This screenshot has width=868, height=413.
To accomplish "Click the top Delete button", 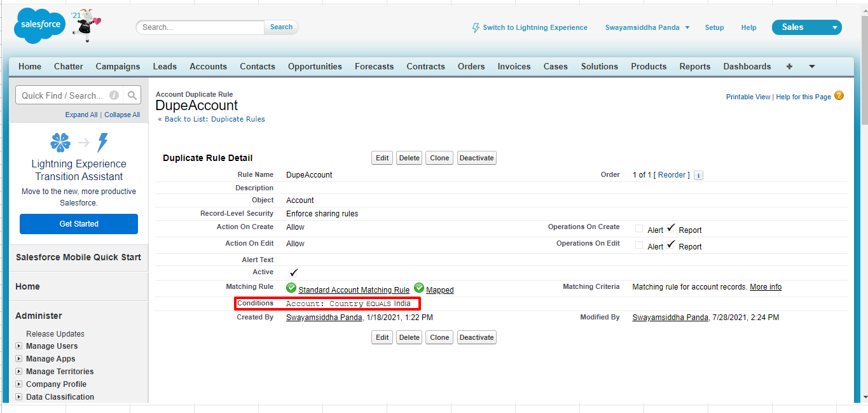I will click(x=410, y=158).
